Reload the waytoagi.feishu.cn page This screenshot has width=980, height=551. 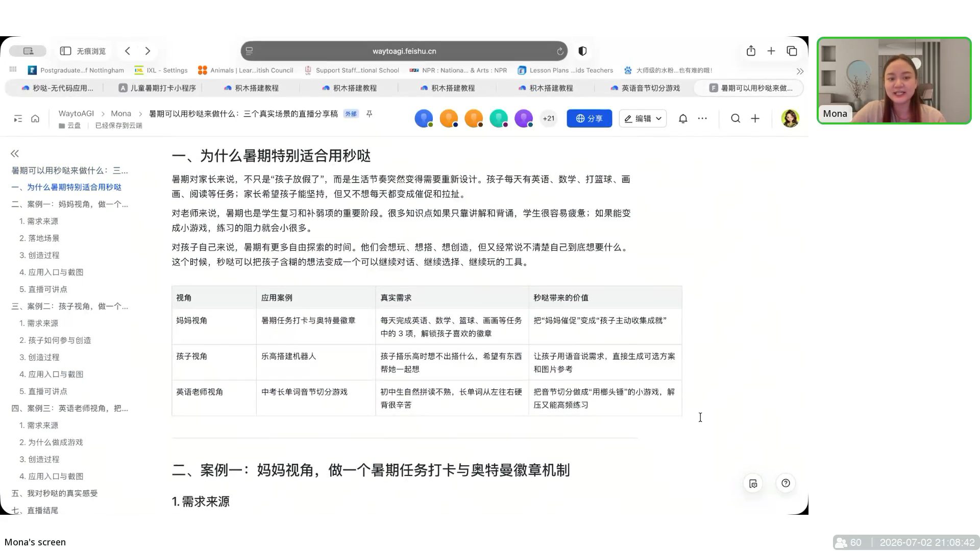click(560, 51)
